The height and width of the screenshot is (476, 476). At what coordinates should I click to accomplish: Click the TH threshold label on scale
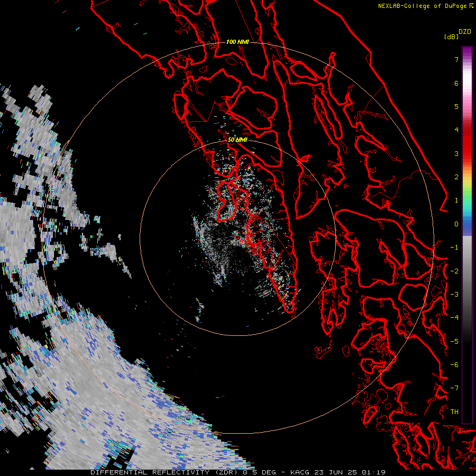[x=454, y=412]
